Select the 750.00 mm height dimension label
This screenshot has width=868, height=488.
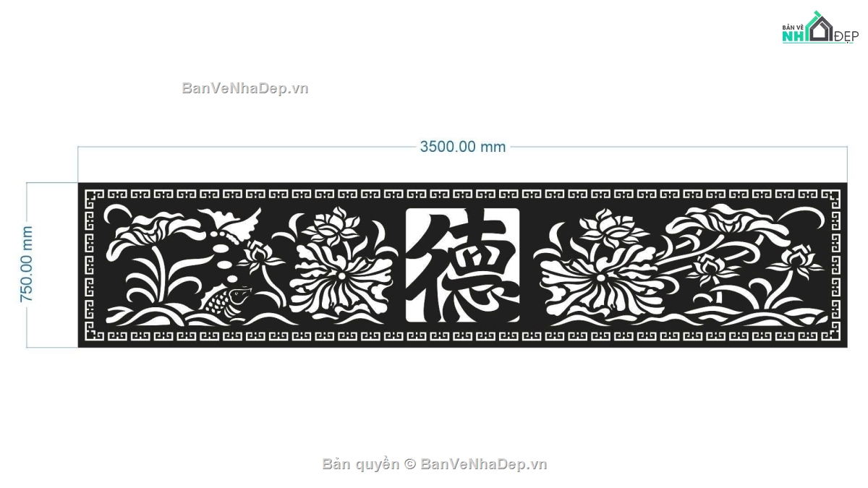pyautogui.click(x=27, y=264)
